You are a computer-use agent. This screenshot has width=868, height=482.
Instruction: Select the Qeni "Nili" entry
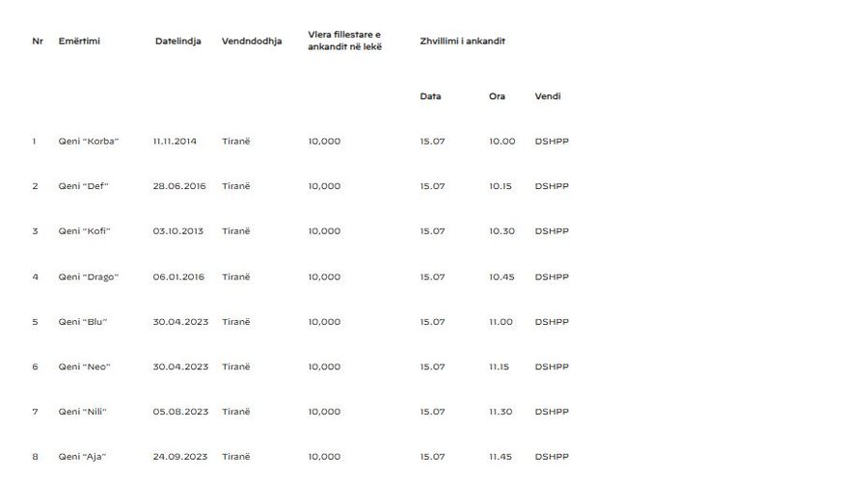coord(83,412)
